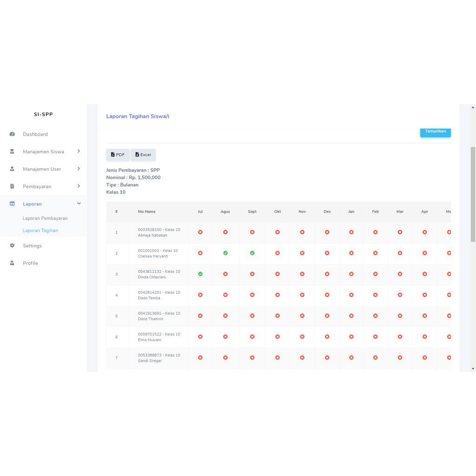Screen dimensions: 476x476
Task: Click the Manajemen User person icon
Action: coord(12,169)
